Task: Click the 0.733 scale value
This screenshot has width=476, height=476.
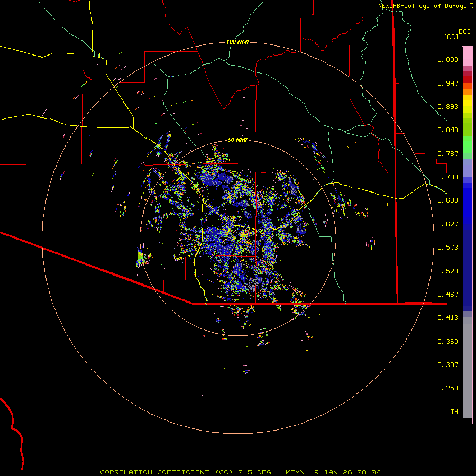Action: (448, 177)
